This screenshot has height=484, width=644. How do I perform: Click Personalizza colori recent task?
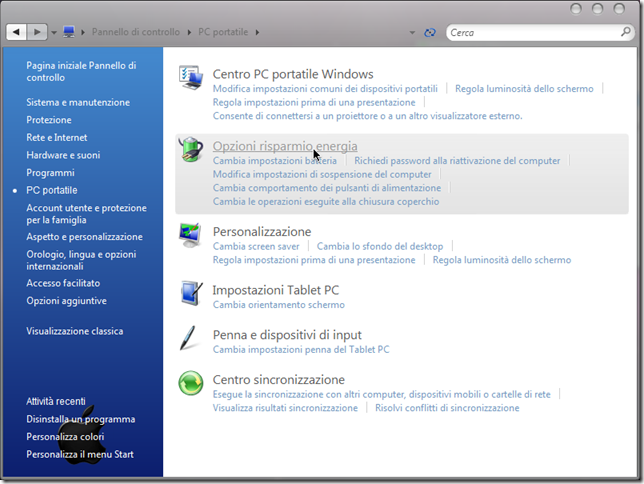65,437
